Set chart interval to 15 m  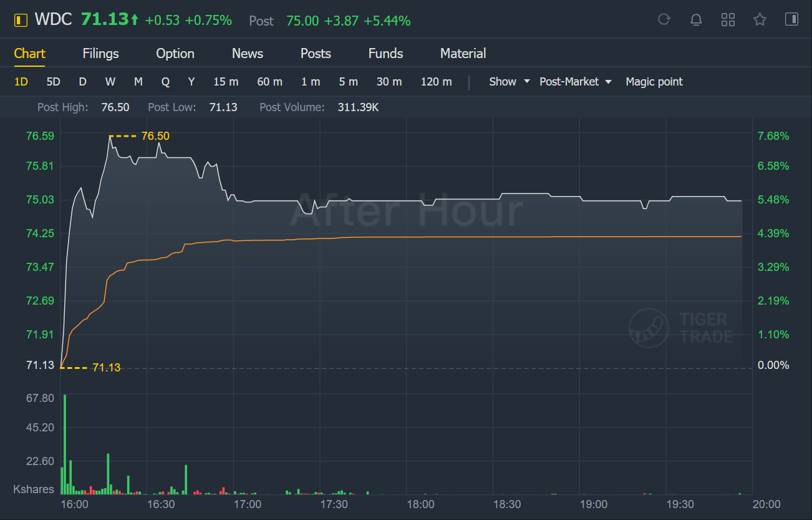pos(226,82)
